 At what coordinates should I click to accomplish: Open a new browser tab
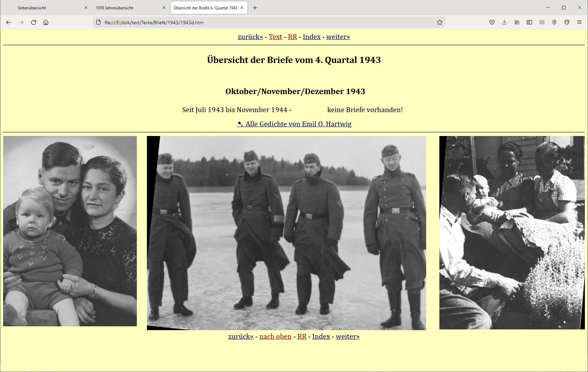[255, 8]
